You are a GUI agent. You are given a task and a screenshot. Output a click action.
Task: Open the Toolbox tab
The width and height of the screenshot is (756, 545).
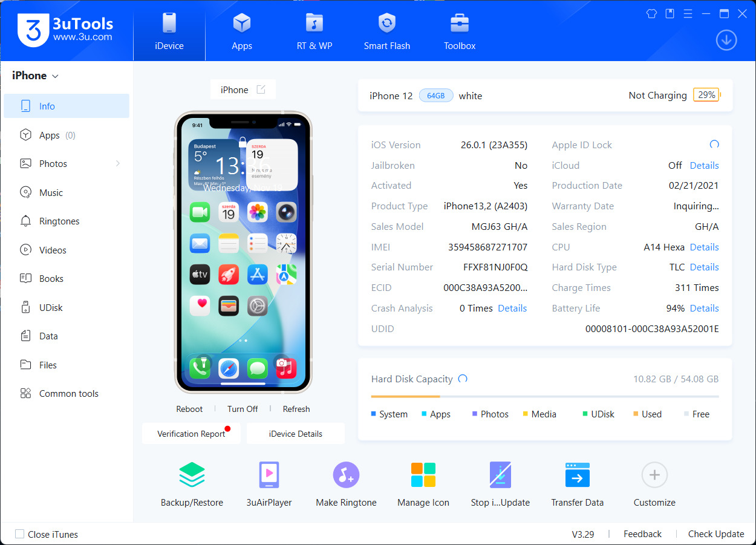tap(460, 31)
